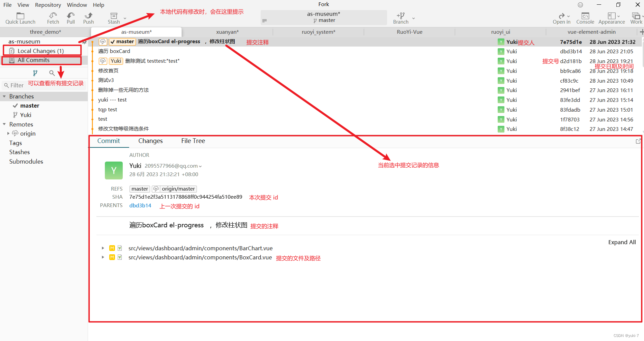Viewport: 644px width, 341px height.
Task: Select commit 'tqp test'
Action: 108,110
